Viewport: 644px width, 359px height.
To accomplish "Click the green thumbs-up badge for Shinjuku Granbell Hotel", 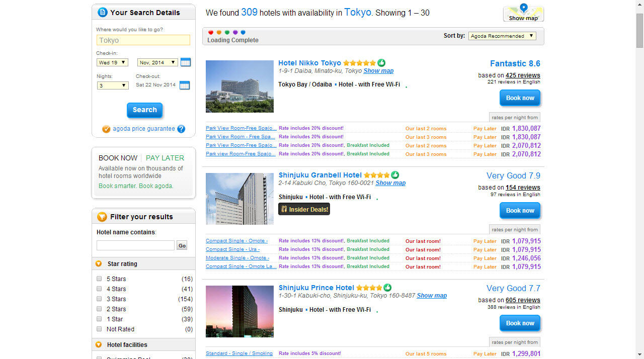I will [395, 175].
